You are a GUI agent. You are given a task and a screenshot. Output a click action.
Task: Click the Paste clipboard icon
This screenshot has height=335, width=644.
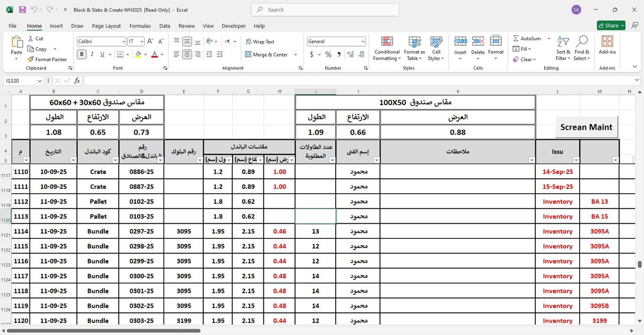pyautogui.click(x=16, y=42)
